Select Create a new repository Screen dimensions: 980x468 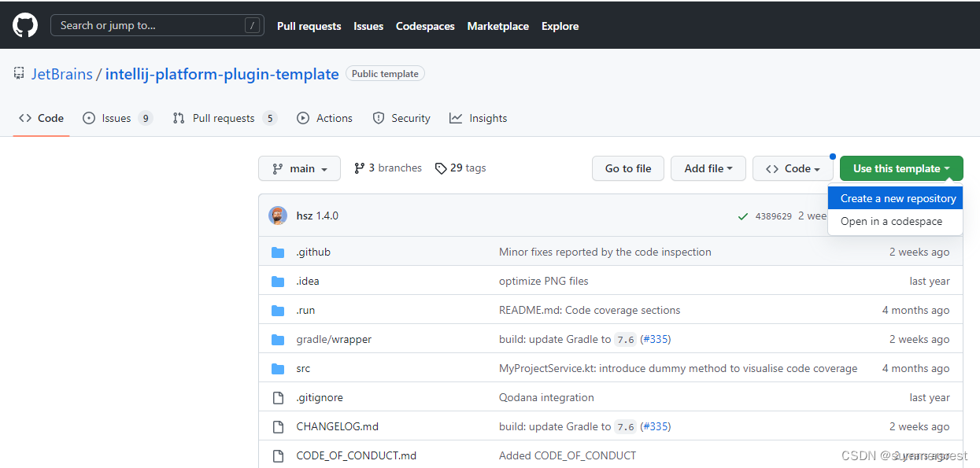click(895, 197)
